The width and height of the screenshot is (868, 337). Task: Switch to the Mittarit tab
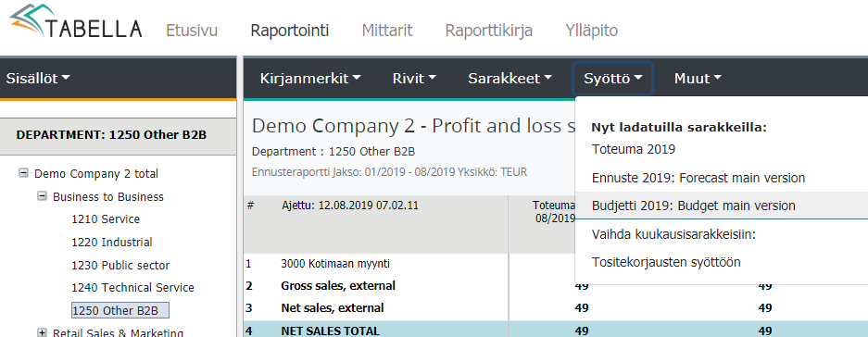[x=387, y=30]
